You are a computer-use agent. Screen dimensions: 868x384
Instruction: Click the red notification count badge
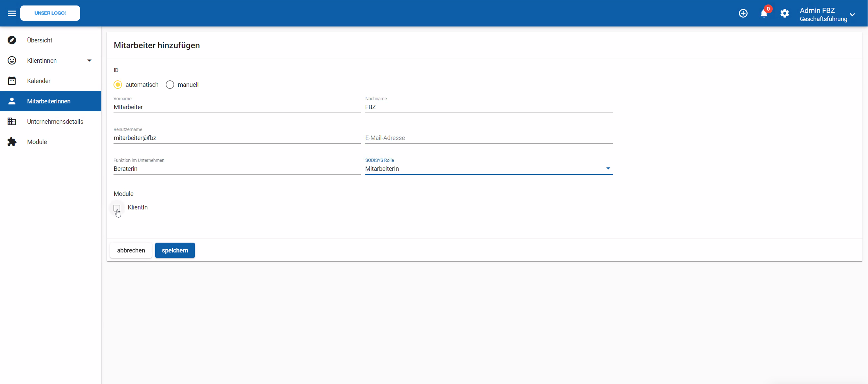[768, 9]
